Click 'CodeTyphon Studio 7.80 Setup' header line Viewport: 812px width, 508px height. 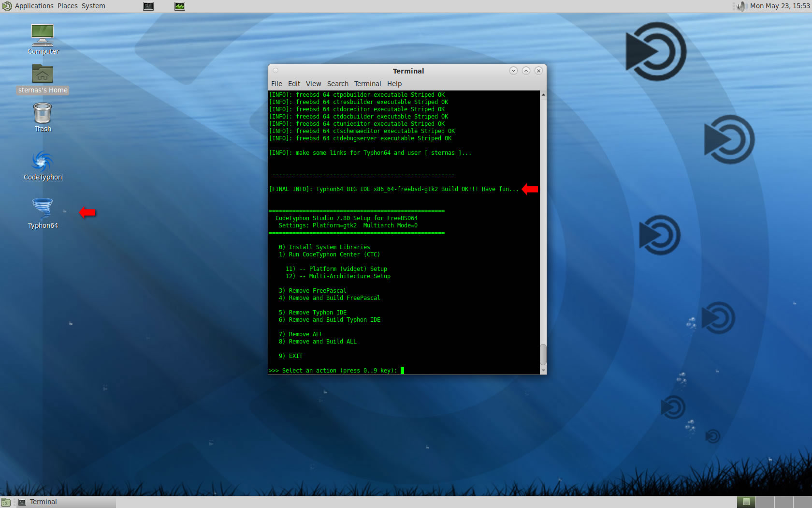[x=347, y=218]
